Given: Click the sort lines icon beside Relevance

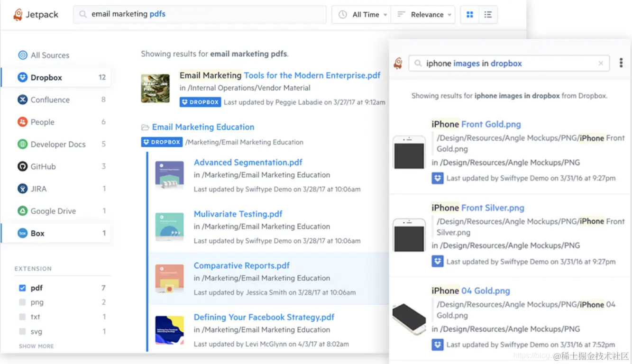Looking at the screenshot, I should point(401,15).
